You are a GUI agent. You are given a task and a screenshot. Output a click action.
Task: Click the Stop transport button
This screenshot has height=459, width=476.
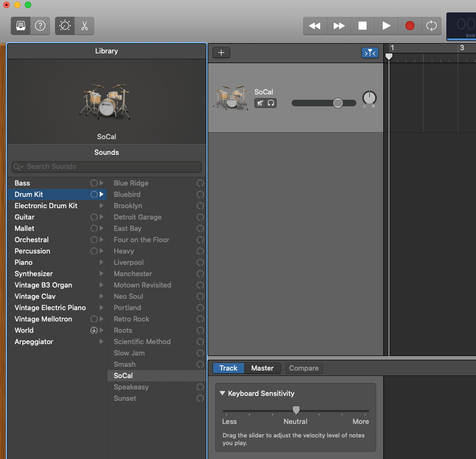click(x=362, y=26)
